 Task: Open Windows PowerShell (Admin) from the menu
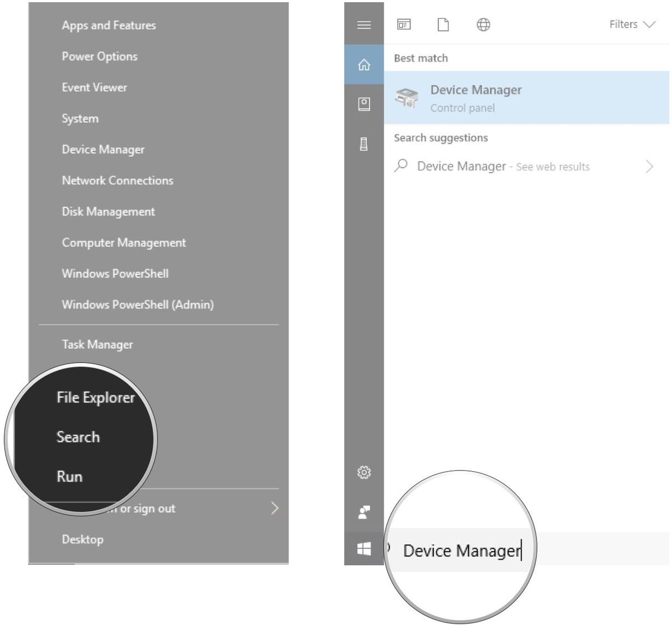point(138,304)
